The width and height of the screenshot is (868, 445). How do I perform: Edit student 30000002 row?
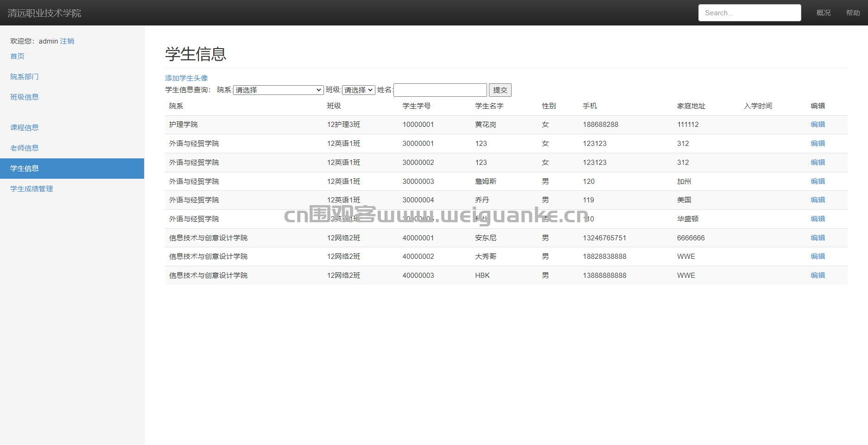pyautogui.click(x=817, y=162)
